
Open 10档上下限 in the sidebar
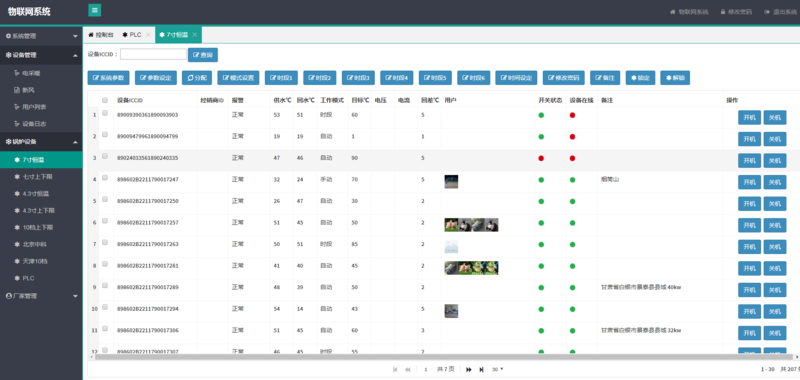pyautogui.click(x=41, y=227)
